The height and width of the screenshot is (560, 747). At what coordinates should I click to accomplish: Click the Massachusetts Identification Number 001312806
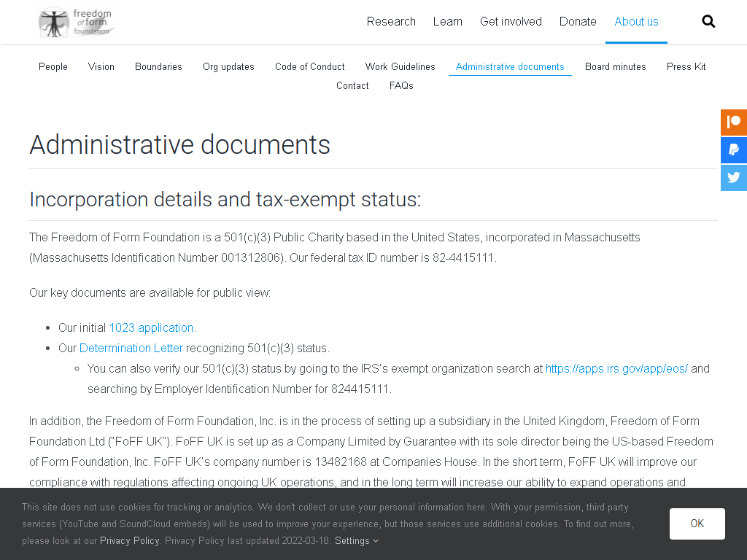click(x=251, y=257)
